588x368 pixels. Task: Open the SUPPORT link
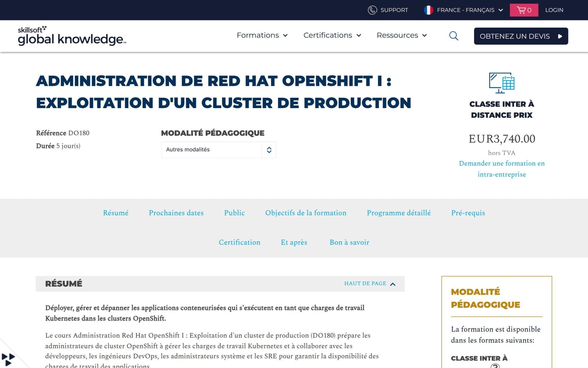click(x=394, y=10)
